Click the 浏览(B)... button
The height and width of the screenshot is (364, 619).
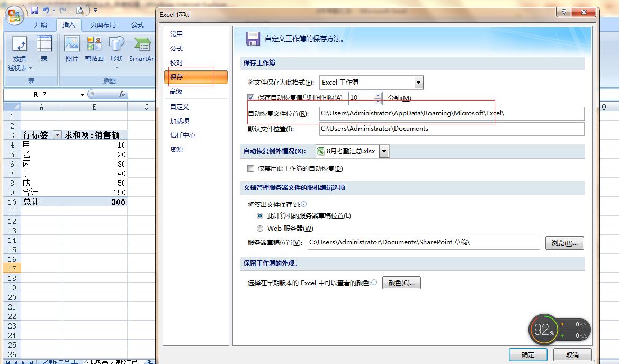click(x=564, y=243)
